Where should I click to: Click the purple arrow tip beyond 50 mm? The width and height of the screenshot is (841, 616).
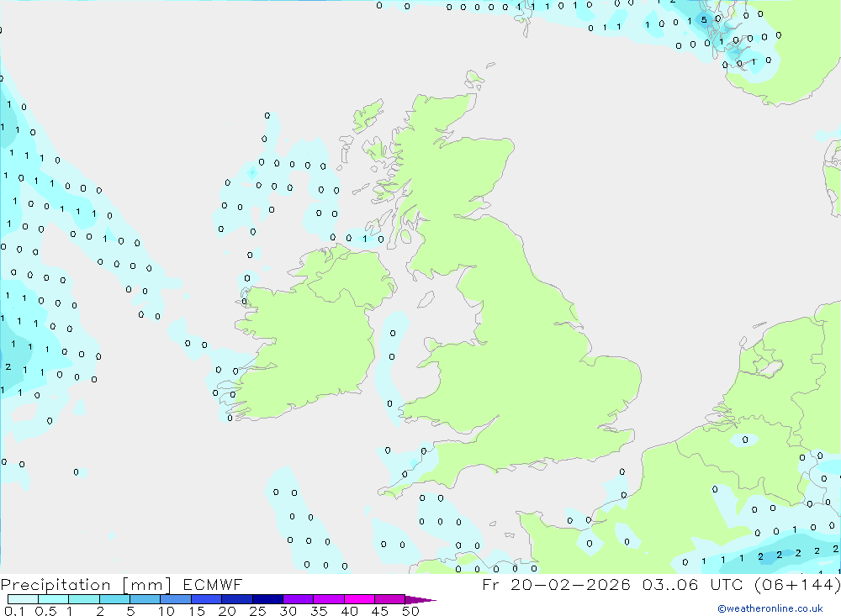[x=420, y=600]
